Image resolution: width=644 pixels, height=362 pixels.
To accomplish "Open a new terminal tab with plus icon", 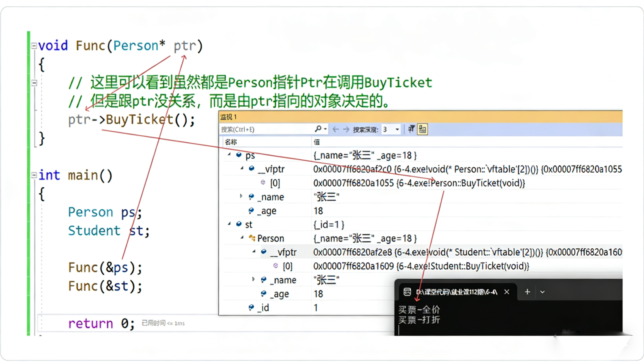I will click(x=527, y=292).
